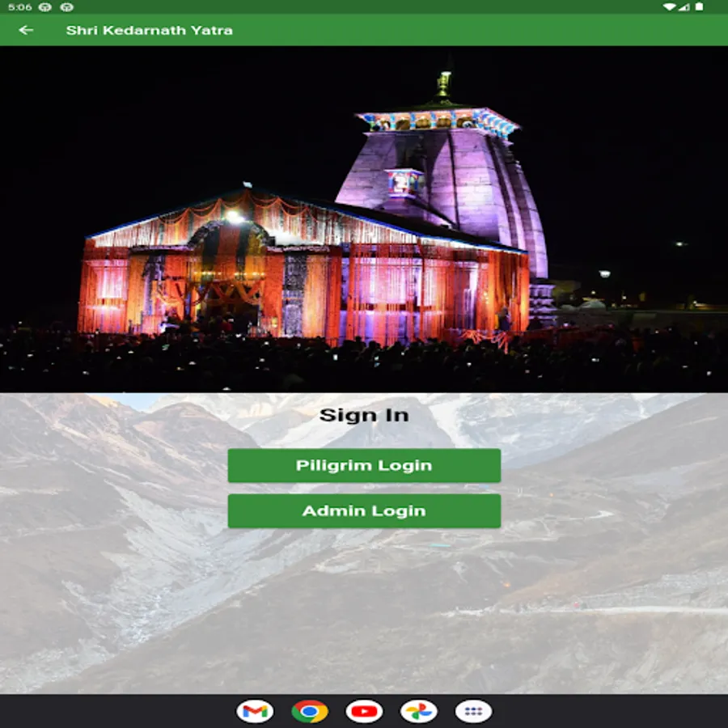
Task: Tap the battery status icon
Action: click(699, 7)
